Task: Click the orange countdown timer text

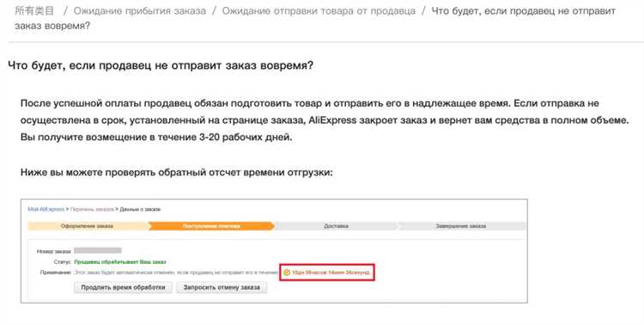Action: click(331, 273)
